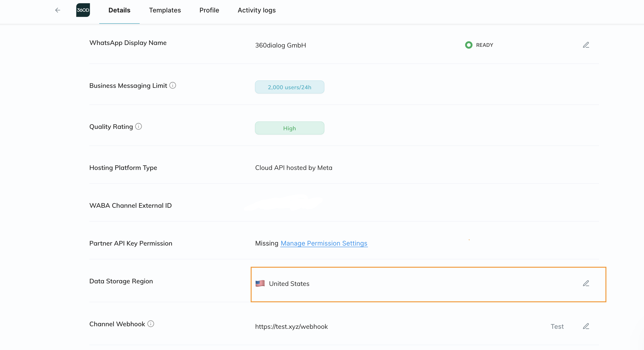Click info icon beside Channel Webhook

[150, 323]
